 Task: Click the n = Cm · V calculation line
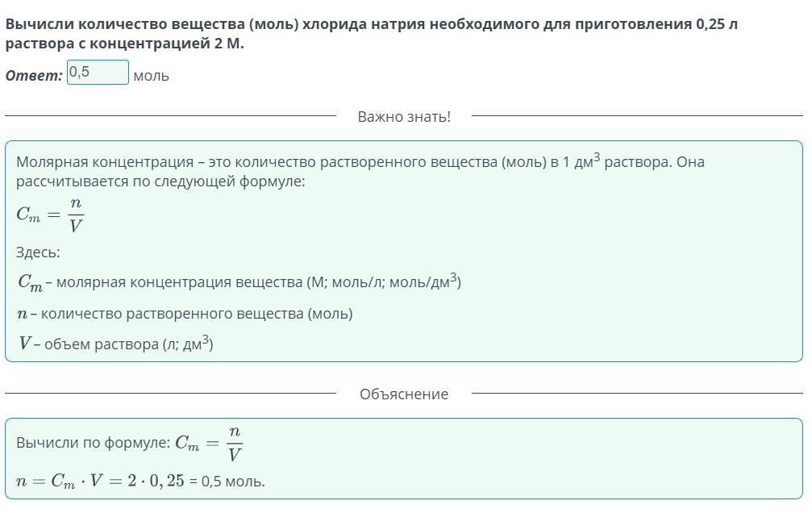pyautogui.click(x=101, y=482)
